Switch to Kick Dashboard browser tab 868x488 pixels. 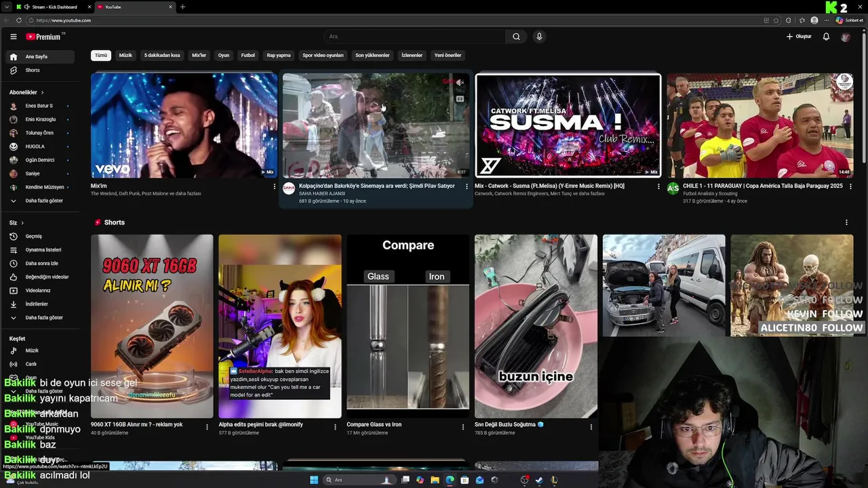[x=54, y=7]
